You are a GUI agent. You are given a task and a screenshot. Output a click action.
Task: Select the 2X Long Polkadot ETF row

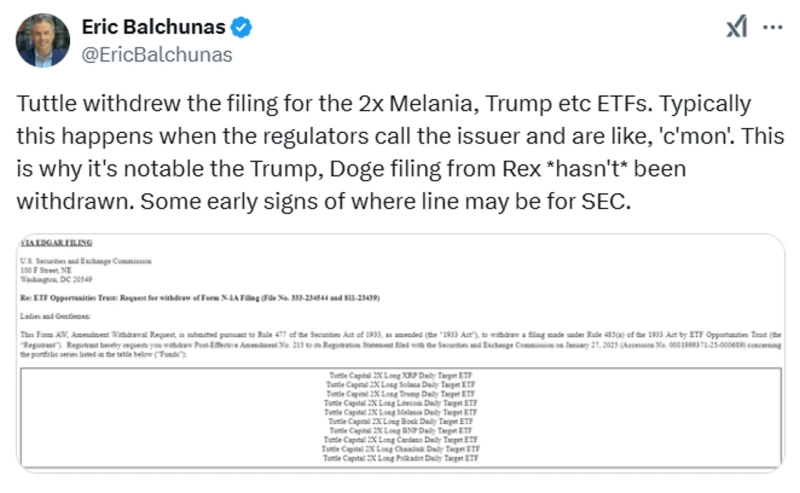pyautogui.click(x=401, y=458)
